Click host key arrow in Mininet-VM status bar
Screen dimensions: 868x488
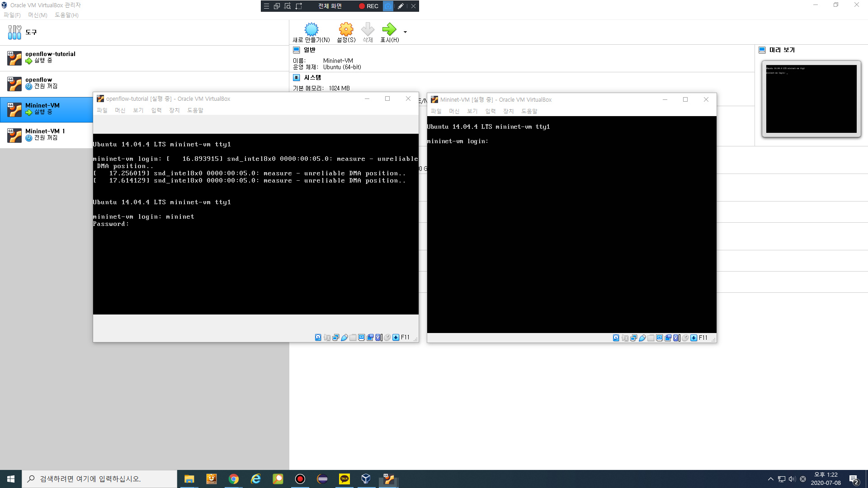(x=694, y=338)
